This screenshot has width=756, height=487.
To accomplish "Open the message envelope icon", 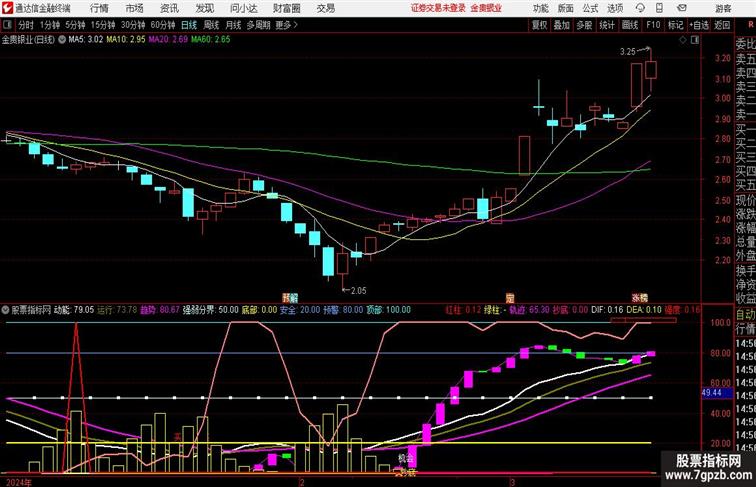I will [682, 8].
